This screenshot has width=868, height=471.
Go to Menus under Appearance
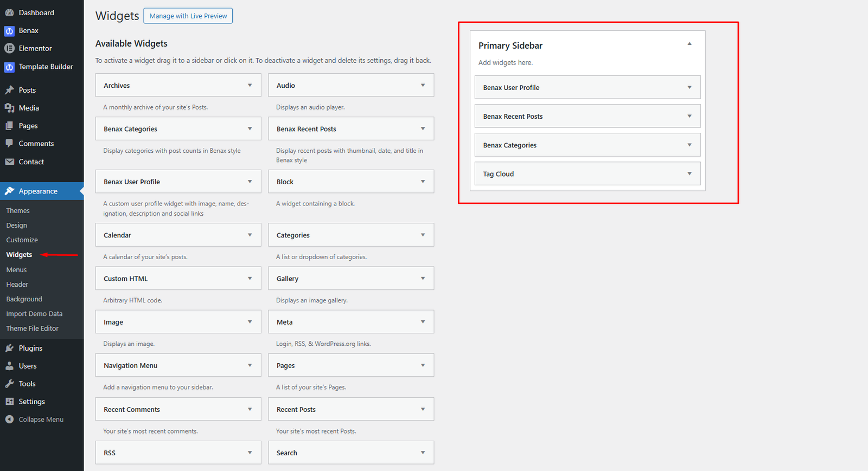[x=16, y=270]
